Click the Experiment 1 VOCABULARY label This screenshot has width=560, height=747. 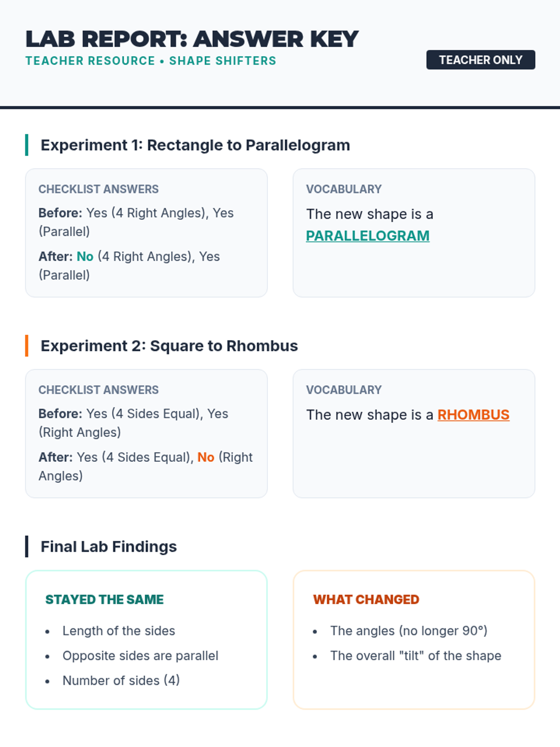(343, 189)
